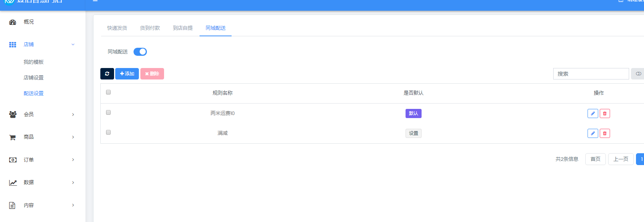Click the edit pencil for 满减 rule

coord(592,133)
